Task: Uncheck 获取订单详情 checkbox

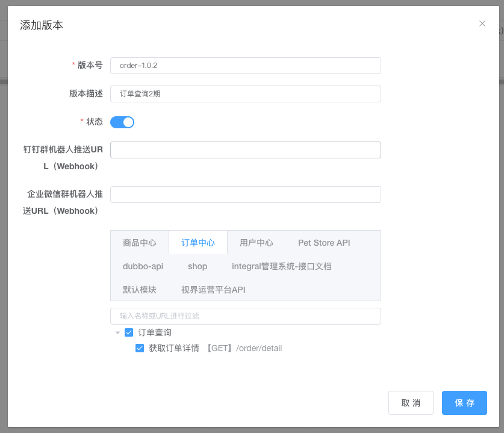Action: (x=140, y=348)
